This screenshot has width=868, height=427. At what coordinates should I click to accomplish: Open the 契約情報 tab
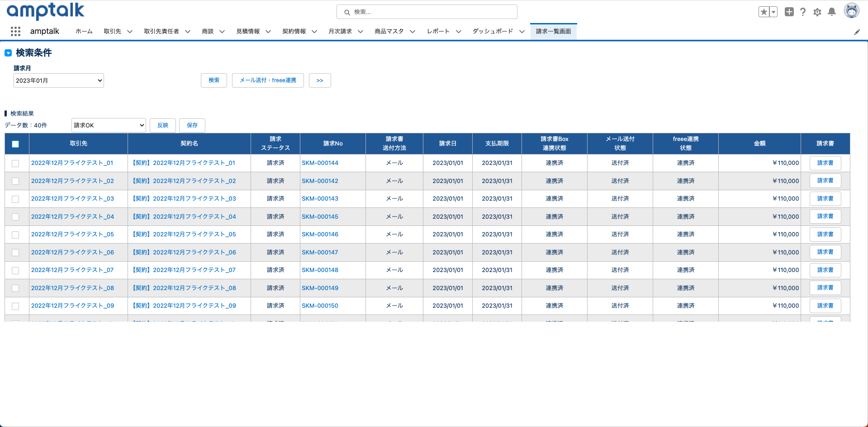pyautogui.click(x=294, y=31)
